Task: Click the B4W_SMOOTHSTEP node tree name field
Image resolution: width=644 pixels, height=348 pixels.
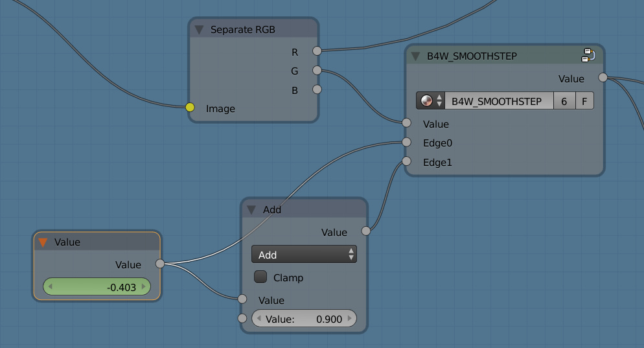Action: pyautogui.click(x=498, y=101)
